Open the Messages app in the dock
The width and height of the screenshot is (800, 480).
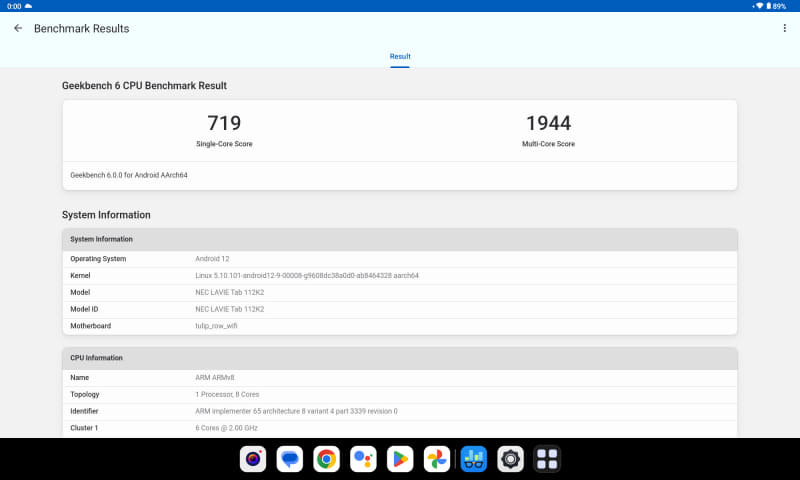[290, 459]
